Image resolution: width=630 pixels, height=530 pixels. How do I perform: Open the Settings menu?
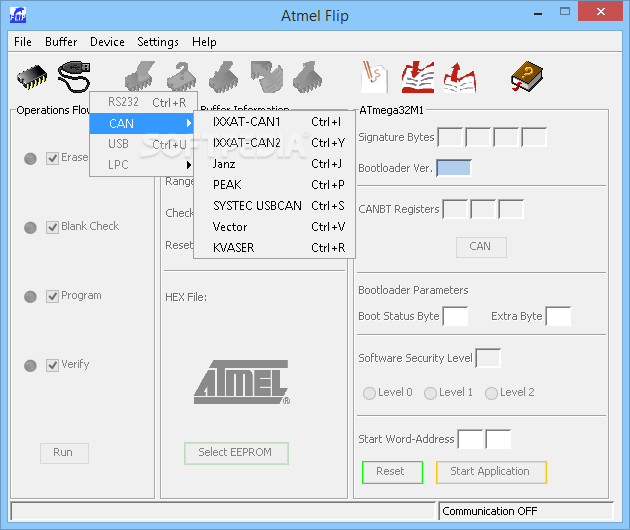158,42
